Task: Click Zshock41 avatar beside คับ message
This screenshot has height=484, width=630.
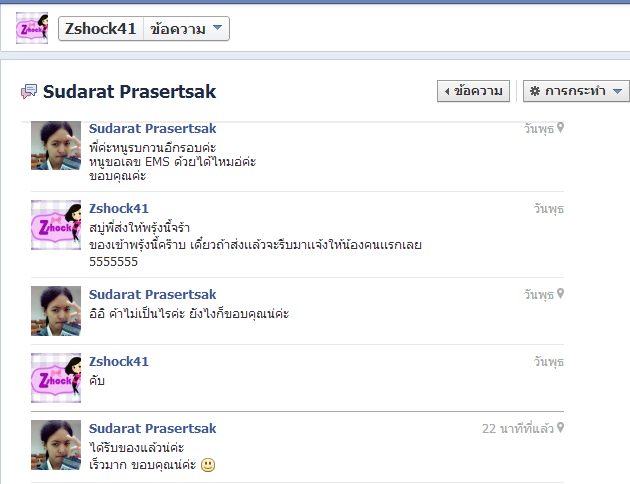Action: (x=56, y=378)
